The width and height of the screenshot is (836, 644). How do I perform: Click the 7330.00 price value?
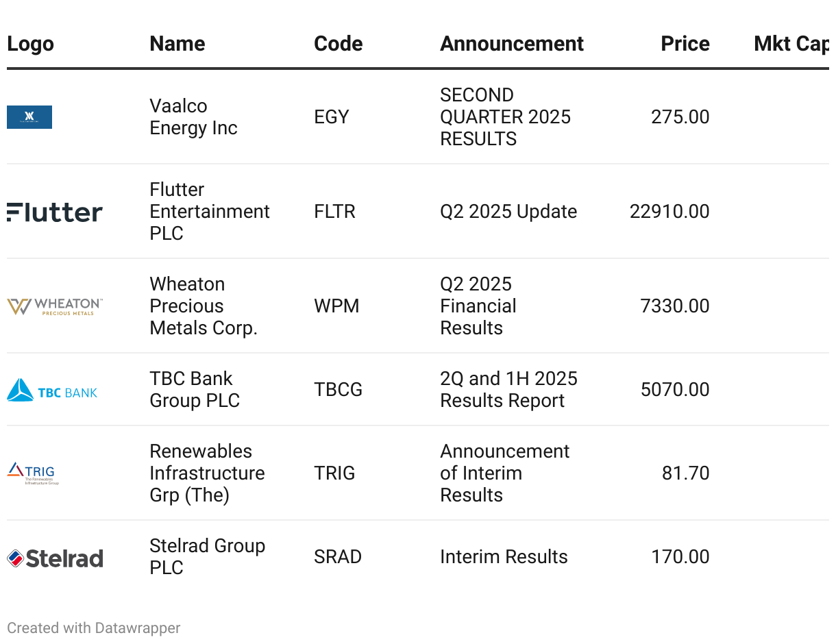674,306
